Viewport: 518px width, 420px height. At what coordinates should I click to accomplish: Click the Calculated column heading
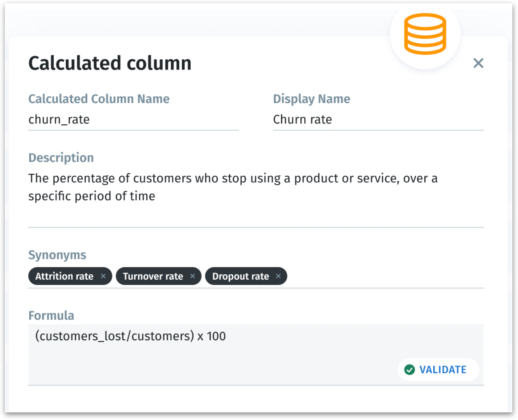coord(110,63)
